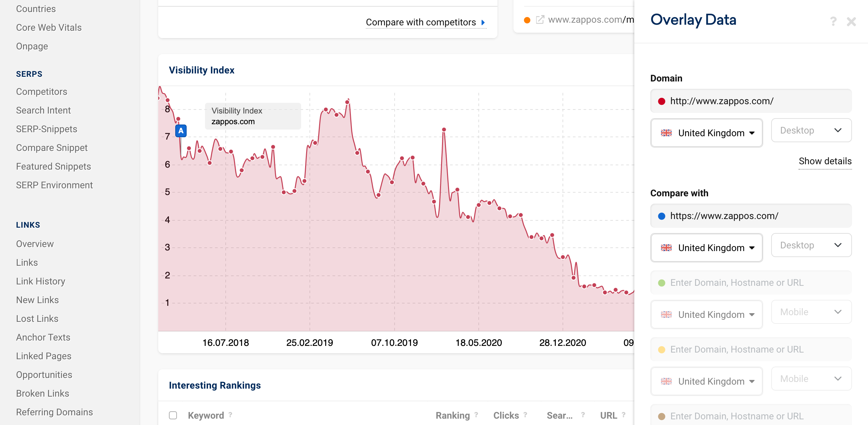868x425 pixels.
Task: Click the blue color dot for https://www.zappos.com/
Action: (x=661, y=216)
